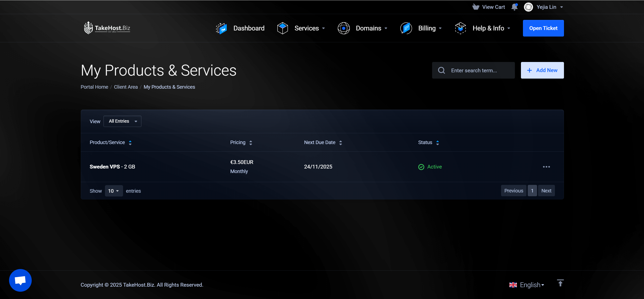Click the TakeHost.Biz logo
Screen dimensions: 644x299
(107, 28)
